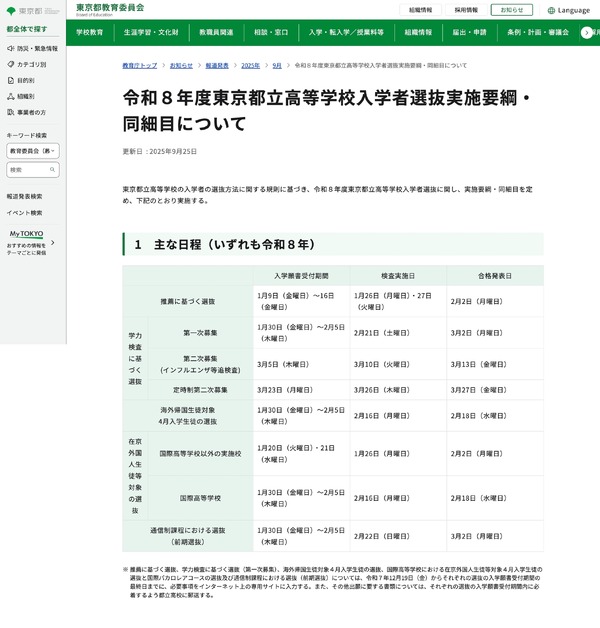The width and height of the screenshot is (600, 628).
Task: Open the 教職員関連 menu
Action: (x=216, y=32)
